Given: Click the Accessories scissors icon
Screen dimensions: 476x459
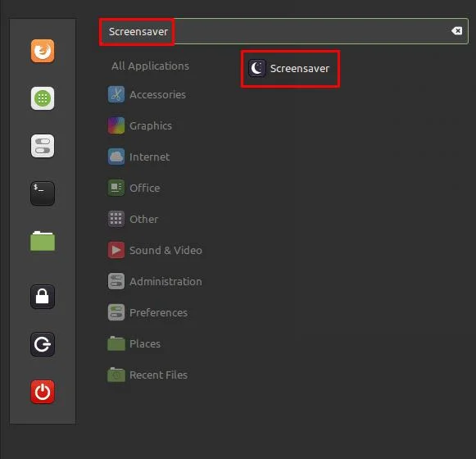Looking at the screenshot, I should 116,94.
